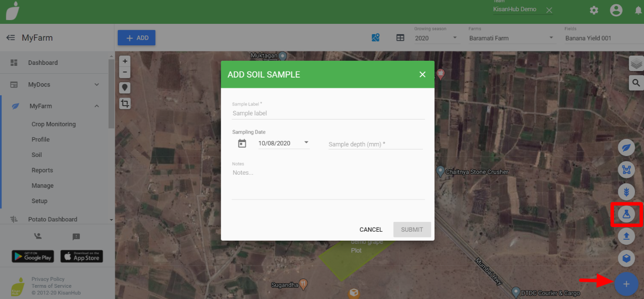Click the blue ADD button
Image resolution: width=644 pixels, height=299 pixels.
(136, 38)
